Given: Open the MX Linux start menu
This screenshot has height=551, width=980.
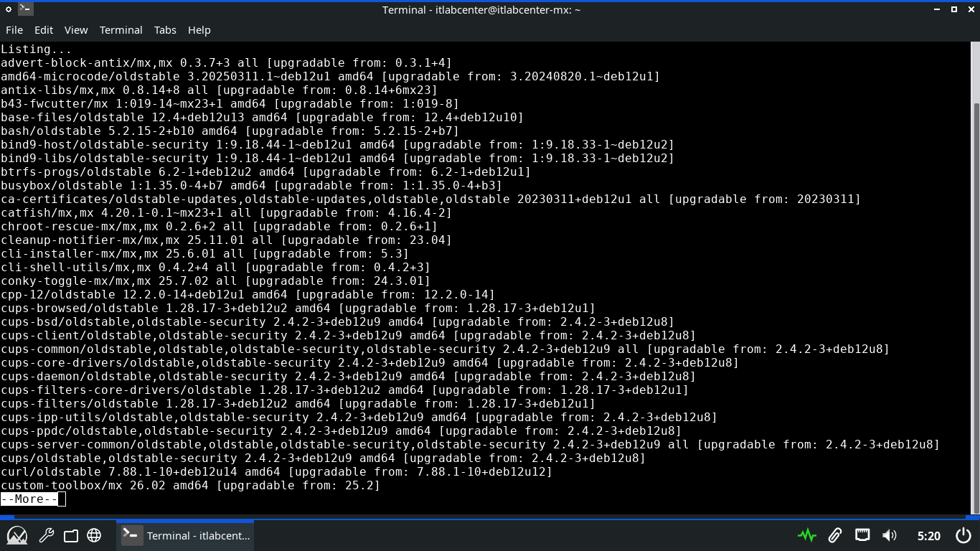Looking at the screenshot, I should [17, 535].
